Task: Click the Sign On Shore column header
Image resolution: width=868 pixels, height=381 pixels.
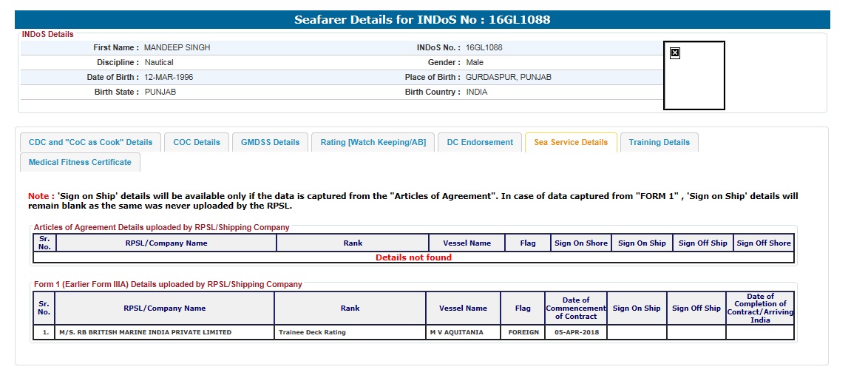Action: click(581, 243)
